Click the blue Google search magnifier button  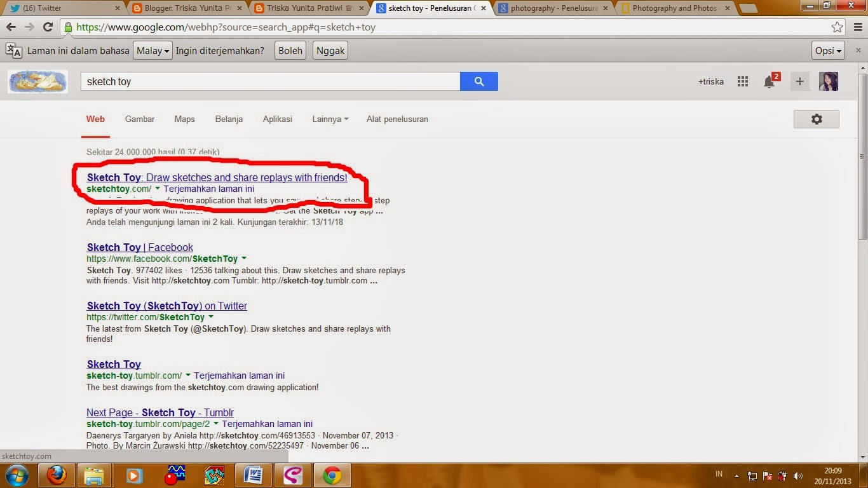tap(479, 81)
